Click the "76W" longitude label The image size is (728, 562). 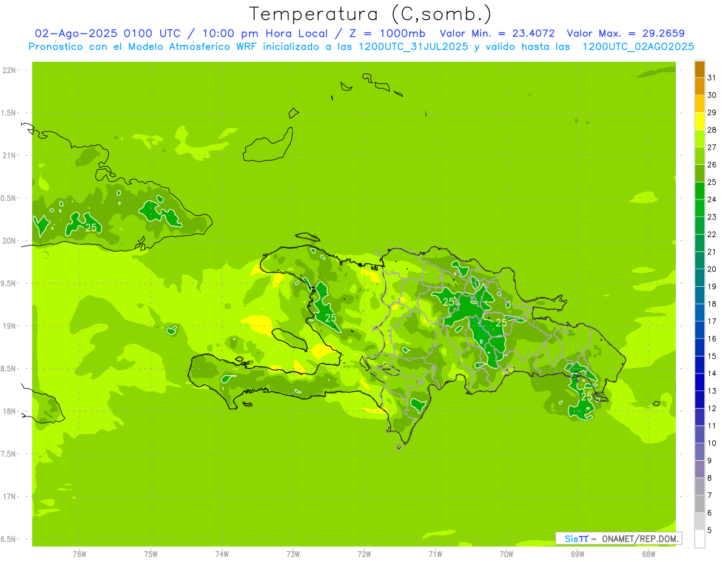tap(79, 555)
